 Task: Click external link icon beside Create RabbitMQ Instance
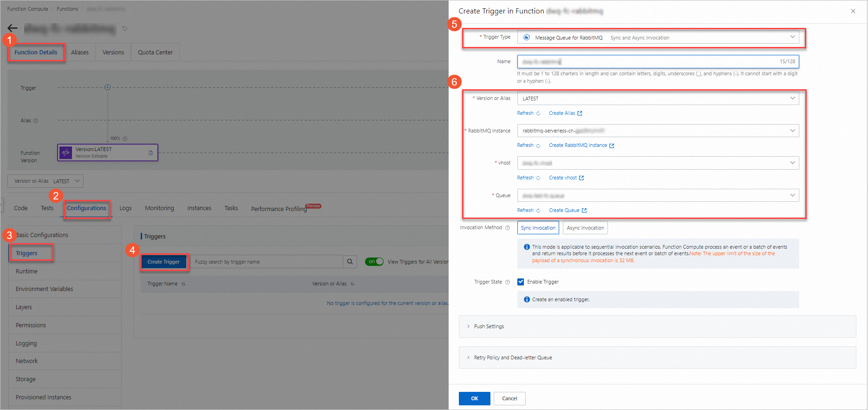(612, 145)
